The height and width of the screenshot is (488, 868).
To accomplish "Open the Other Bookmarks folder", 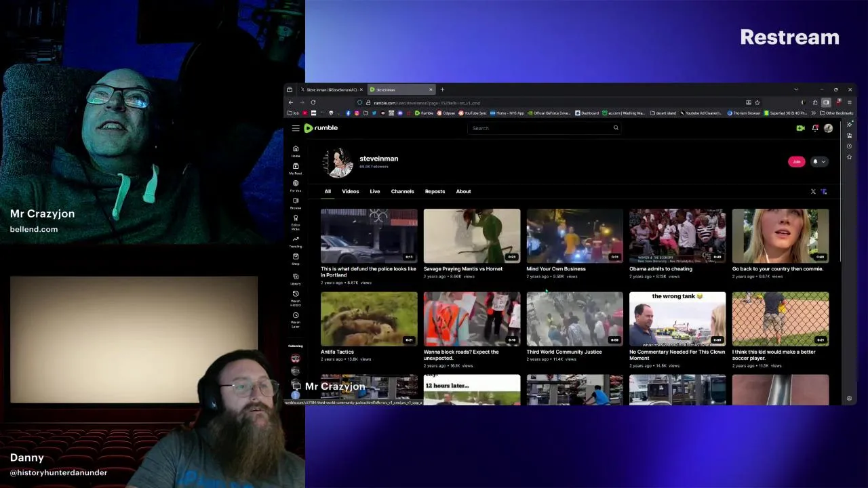I will pyautogui.click(x=836, y=113).
